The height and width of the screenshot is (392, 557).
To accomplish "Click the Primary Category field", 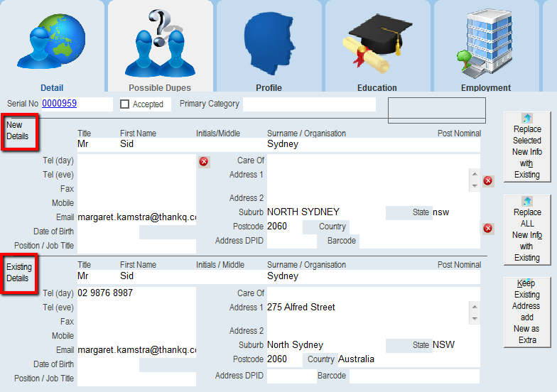I will click(x=308, y=104).
